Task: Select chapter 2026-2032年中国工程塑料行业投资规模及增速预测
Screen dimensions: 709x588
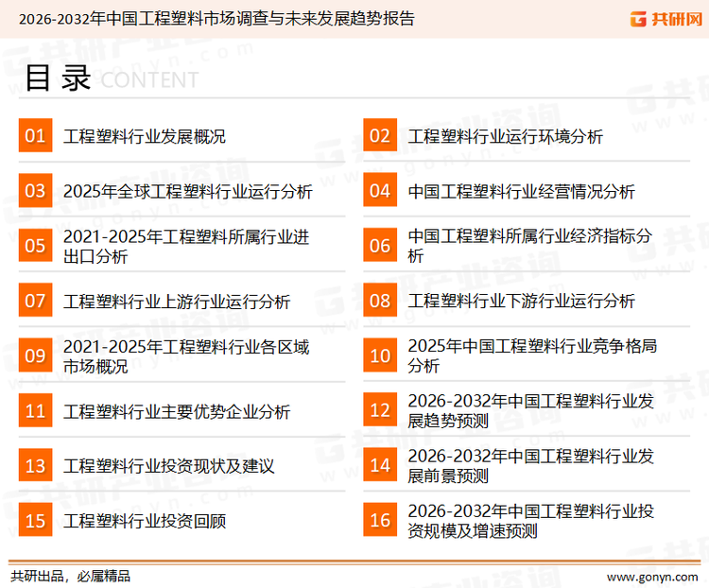Action: (x=531, y=521)
